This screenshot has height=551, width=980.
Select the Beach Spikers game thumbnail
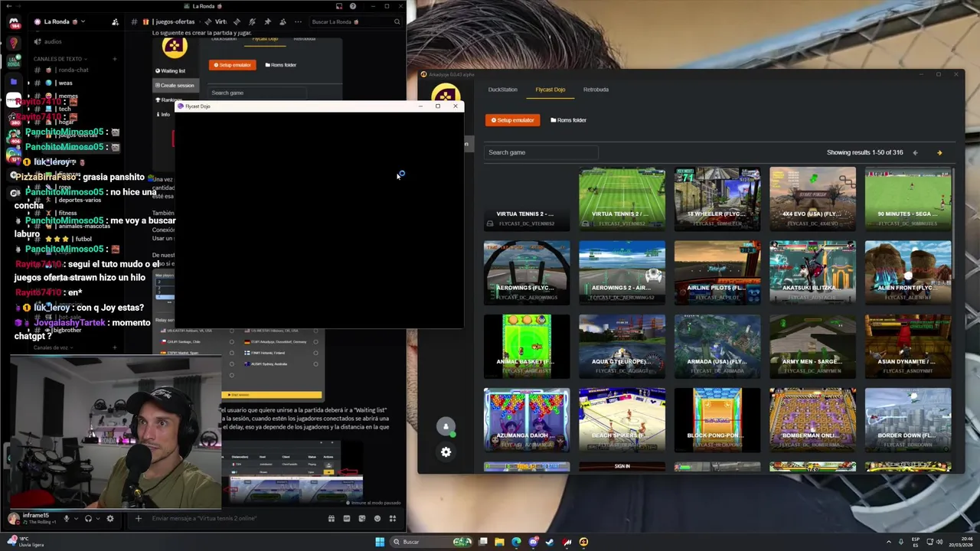pyautogui.click(x=622, y=419)
